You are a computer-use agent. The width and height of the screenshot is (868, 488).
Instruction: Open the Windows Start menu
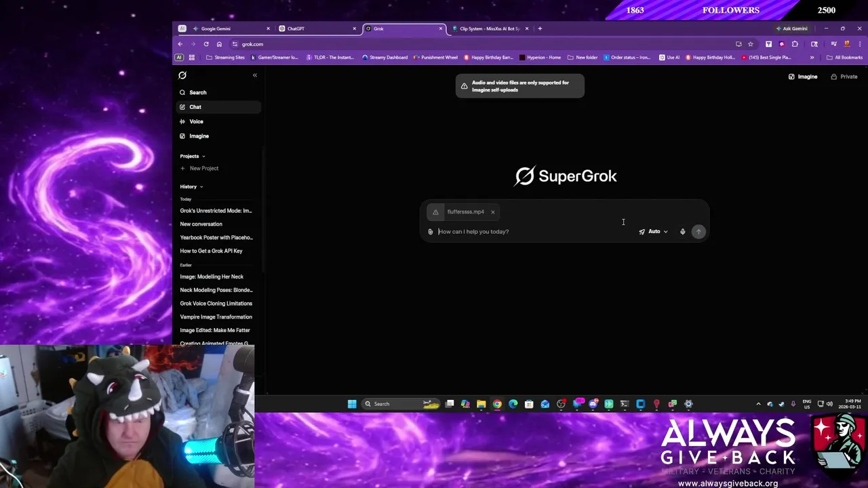click(352, 405)
